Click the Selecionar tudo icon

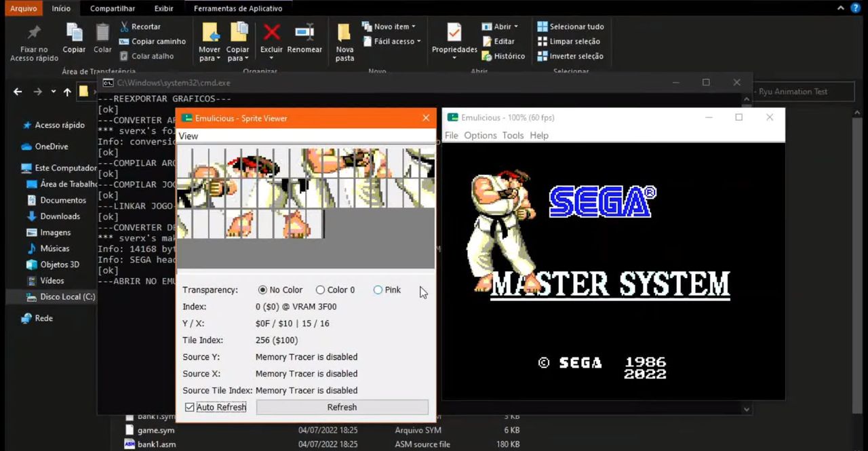tap(542, 26)
